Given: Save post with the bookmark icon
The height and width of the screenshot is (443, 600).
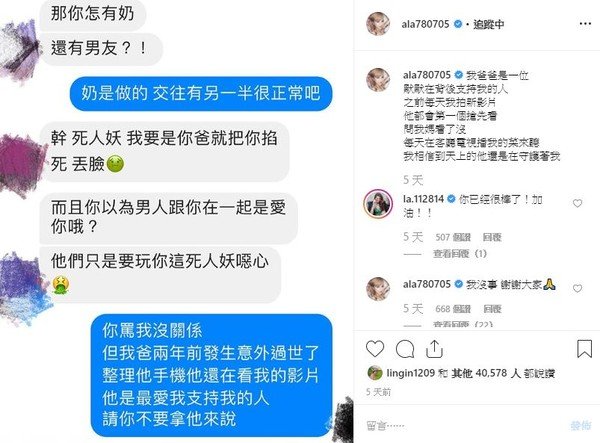Looking at the screenshot, I should [x=585, y=349].
